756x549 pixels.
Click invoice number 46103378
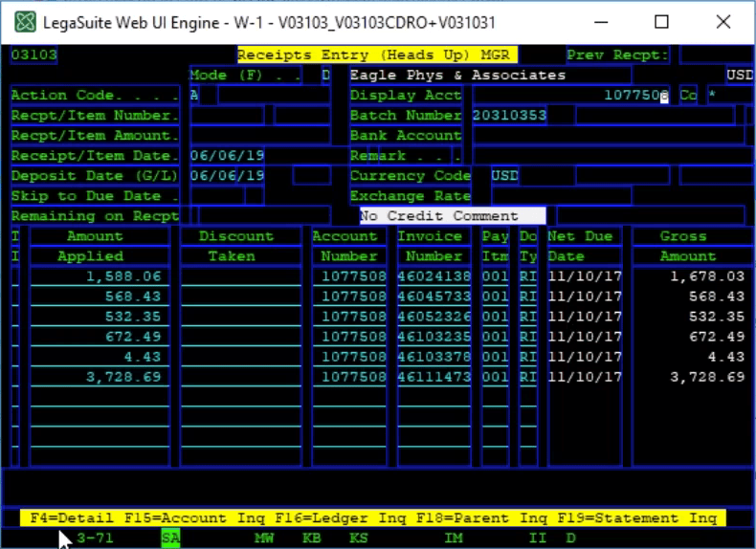click(x=434, y=357)
